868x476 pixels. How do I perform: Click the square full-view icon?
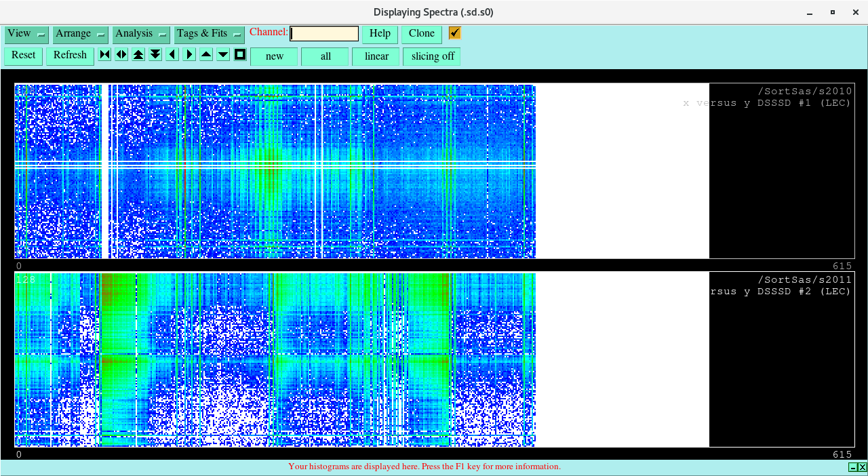click(240, 55)
